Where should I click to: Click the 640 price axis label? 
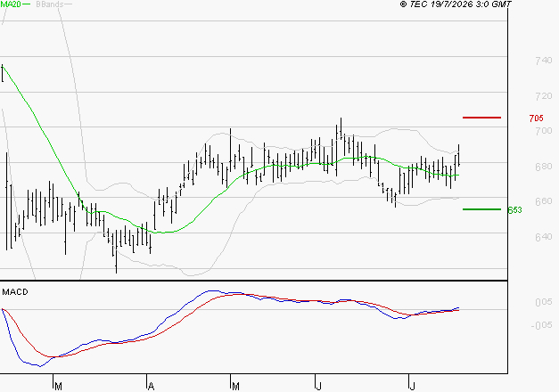pos(544,237)
